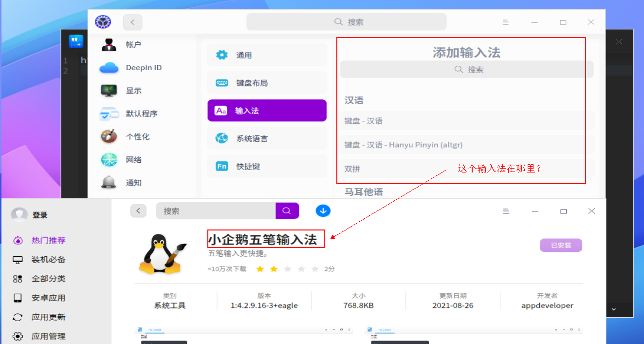Click the 马耳他语 group heading
This screenshot has width=644, height=344.
(x=364, y=192)
